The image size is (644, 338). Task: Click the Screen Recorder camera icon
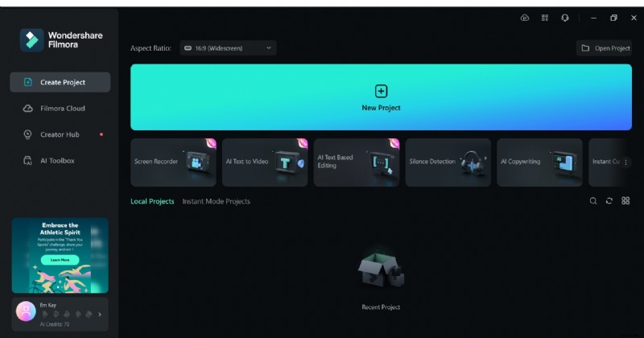[x=196, y=162]
